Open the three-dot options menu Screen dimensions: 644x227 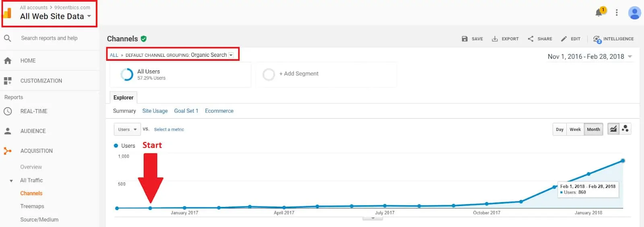point(617,13)
